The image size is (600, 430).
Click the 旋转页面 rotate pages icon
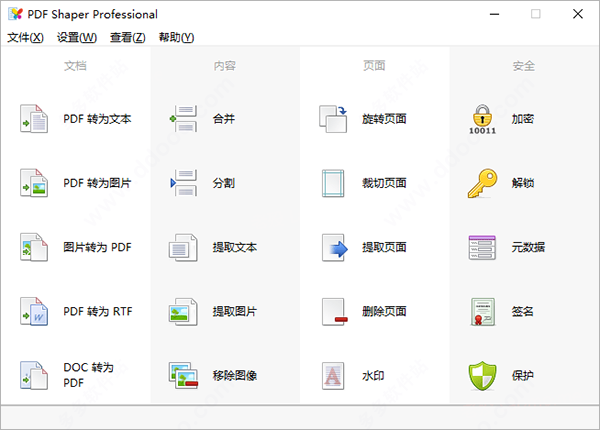point(333,119)
